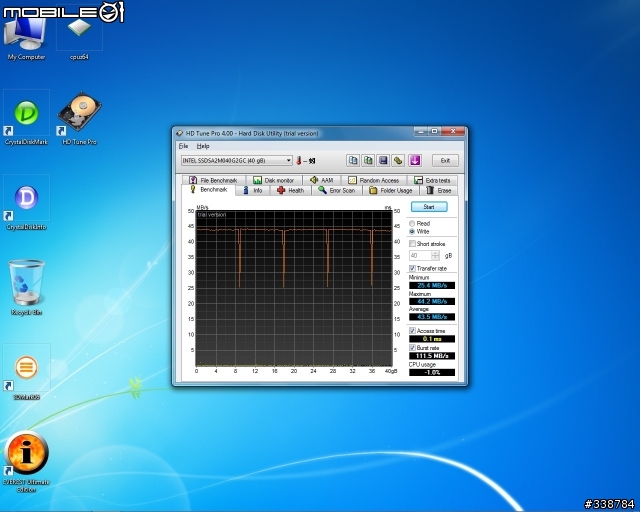The width and height of the screenshot is (640, 512).
Task: Switch to the Random Access tab
Action: click(373, 180)
